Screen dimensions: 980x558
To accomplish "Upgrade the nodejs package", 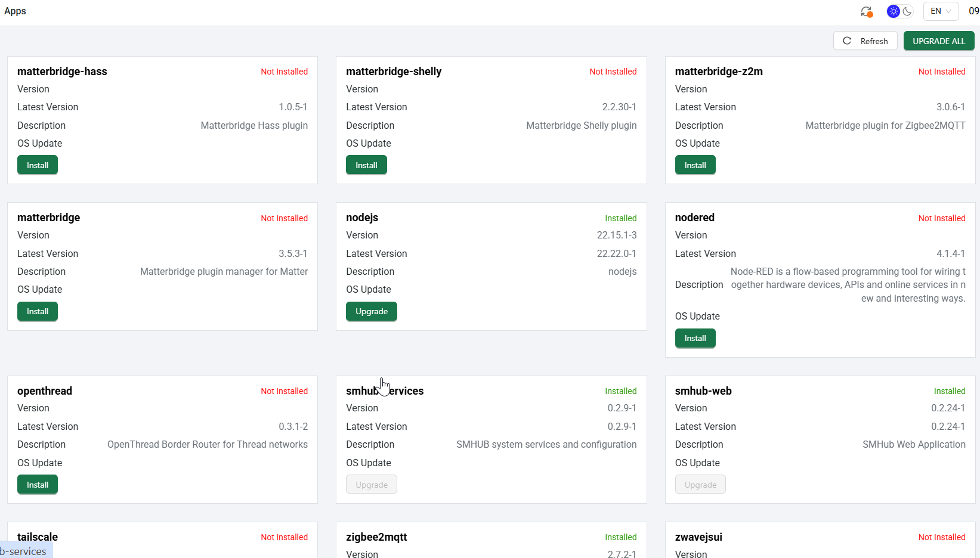I will pos(371,311).
